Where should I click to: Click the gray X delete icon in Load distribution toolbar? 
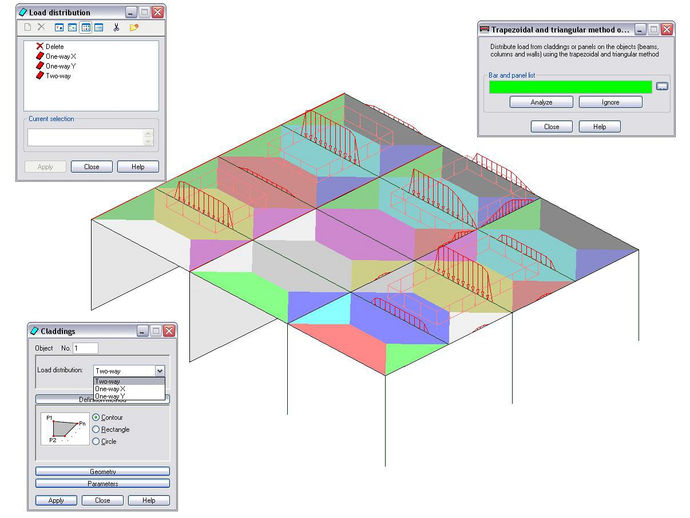(41, 27)
